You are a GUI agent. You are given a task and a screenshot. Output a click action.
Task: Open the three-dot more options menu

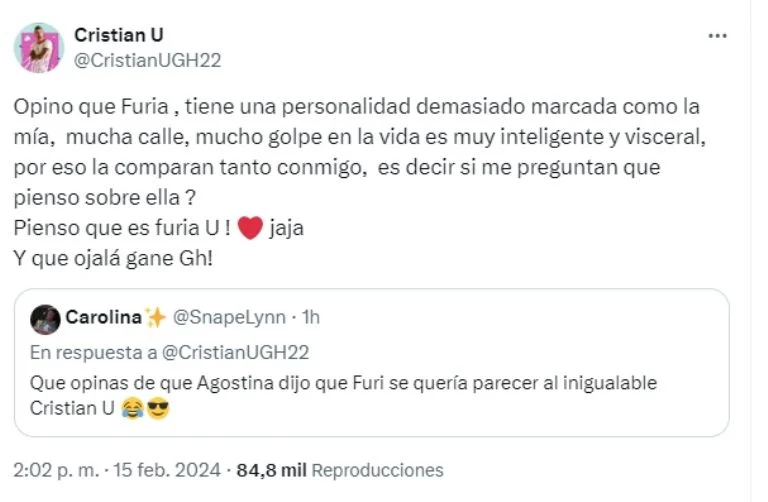717,35
